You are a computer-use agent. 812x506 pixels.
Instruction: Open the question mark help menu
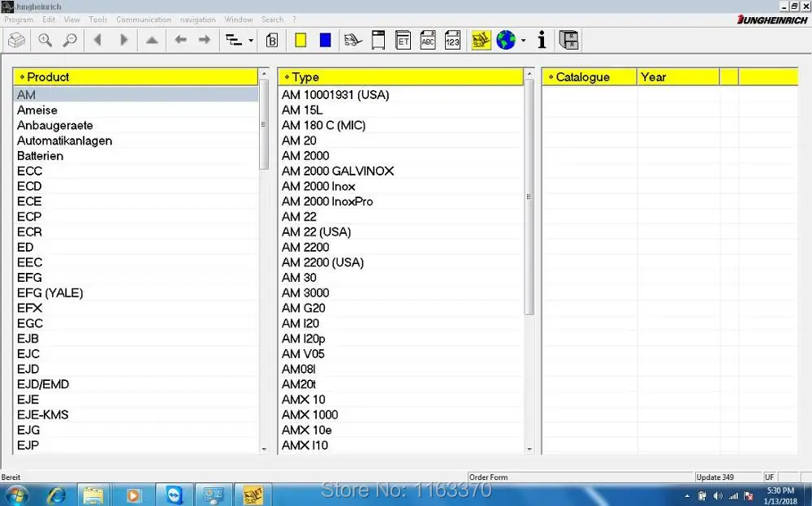click(x=295, y=19)
